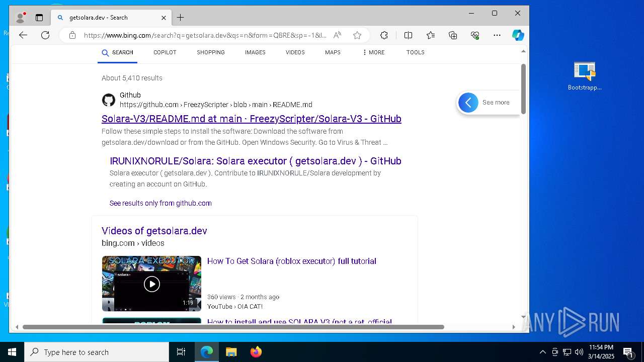The height and width of the screenshot is (362, 644).
Task: Click the horizontal scrollbar thumb
Action: point(233,327)
